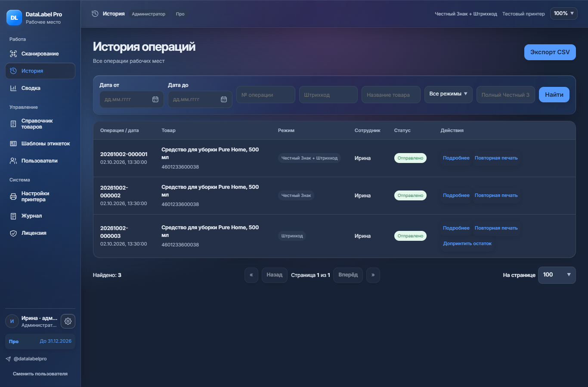Screen dimensions: 588x387
Task: Go to Сводка in sidebar
Action: [x=40, y=88]
